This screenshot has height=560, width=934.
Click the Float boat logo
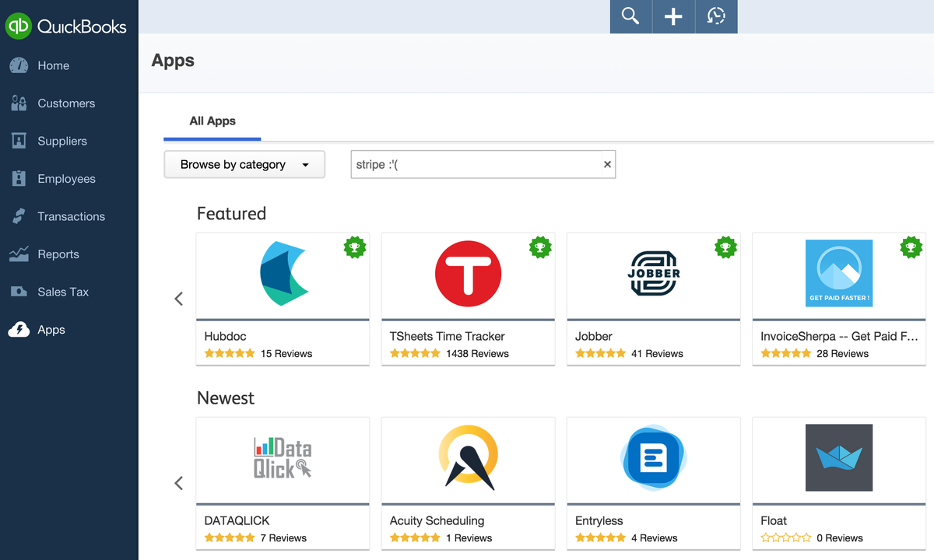tap(839, 457)
